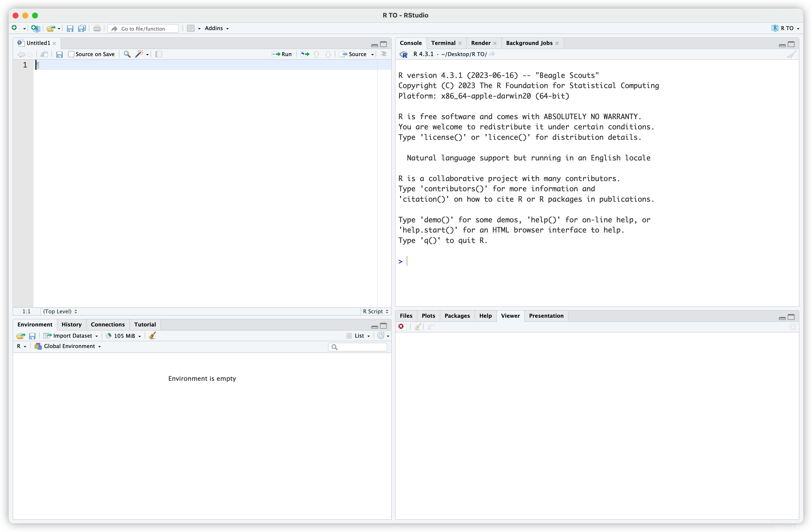Go to next section down arrow

(328, 54)
